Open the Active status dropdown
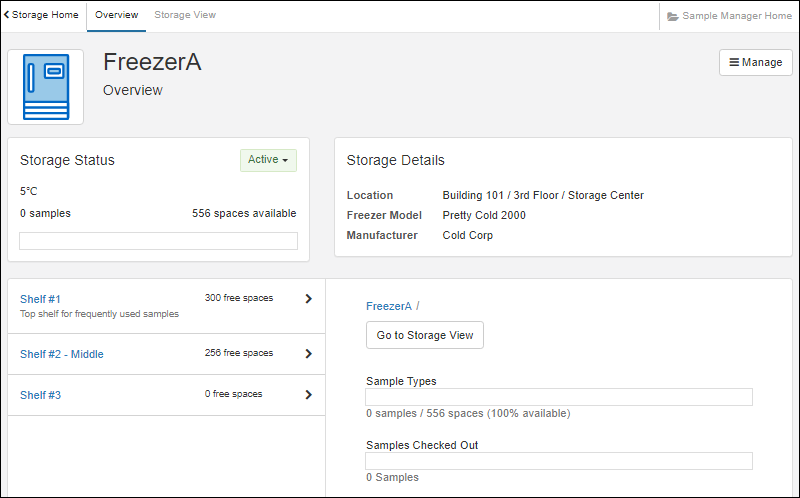800x498 pixels. [x=268, y=160]
